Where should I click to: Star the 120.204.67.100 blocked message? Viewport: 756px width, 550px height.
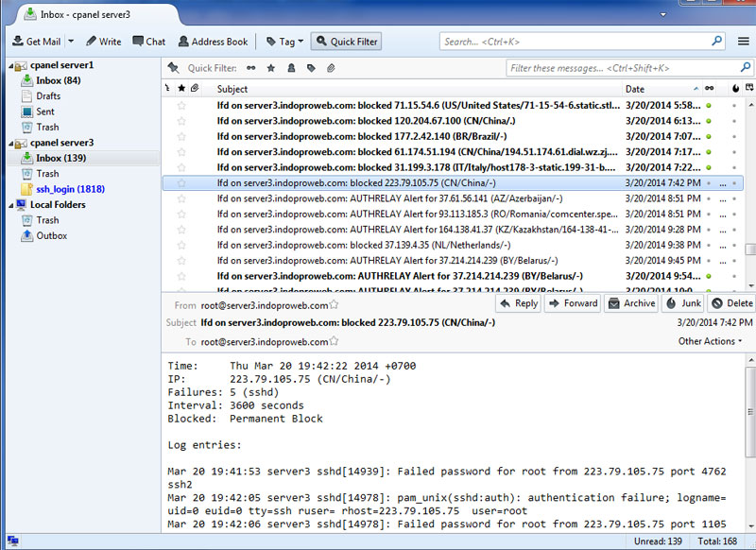point(181,121)
